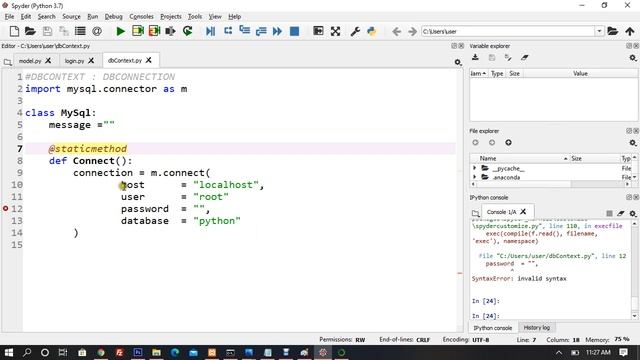Open working directory path dropdown arrow
The width and height of the screenshot is (640, 360).
[599, 31]
